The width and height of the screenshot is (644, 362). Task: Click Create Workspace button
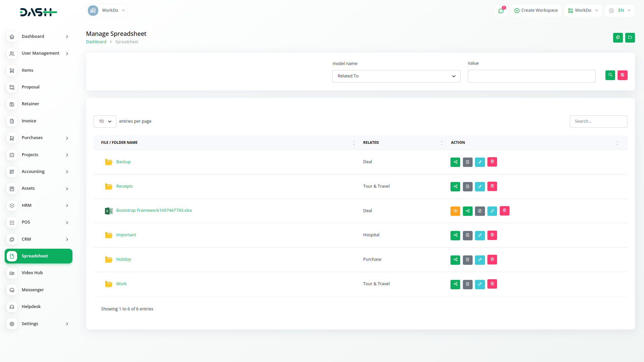tap(536, 10)
